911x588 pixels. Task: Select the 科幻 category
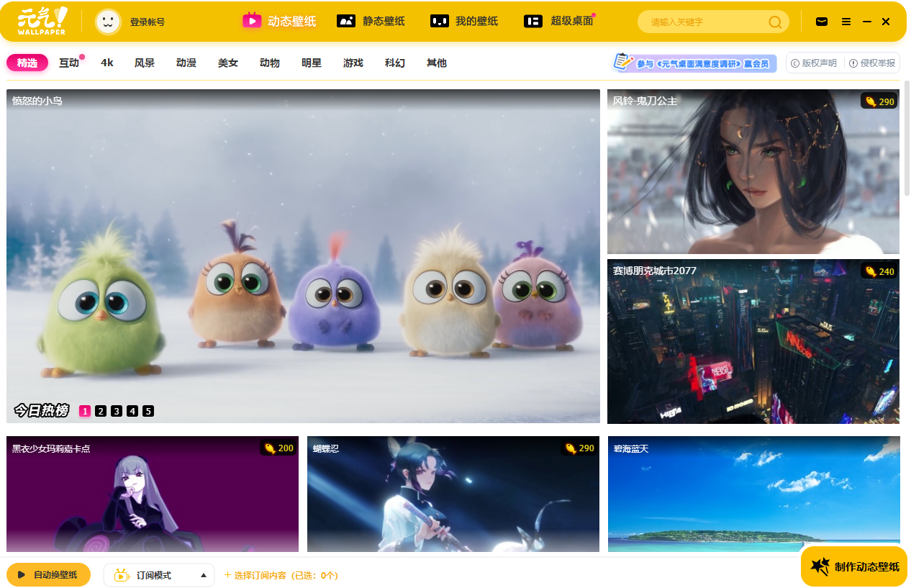(x=395, y=63)
